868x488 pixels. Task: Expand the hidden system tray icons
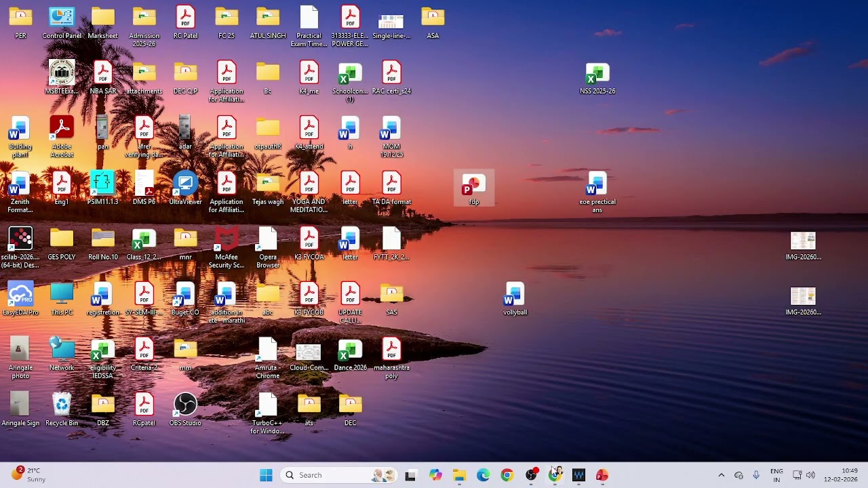coord(721,475)
